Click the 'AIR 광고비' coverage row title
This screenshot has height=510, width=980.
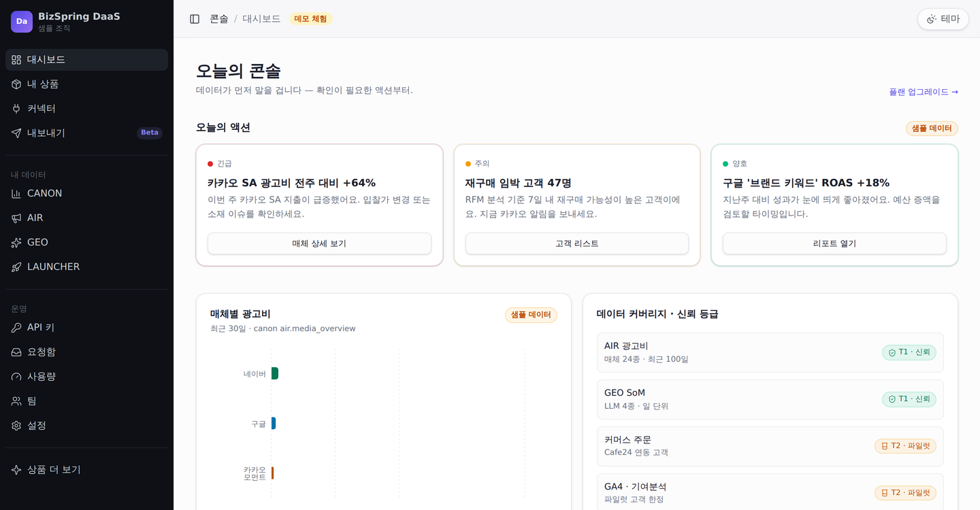(x=626, y=346)
